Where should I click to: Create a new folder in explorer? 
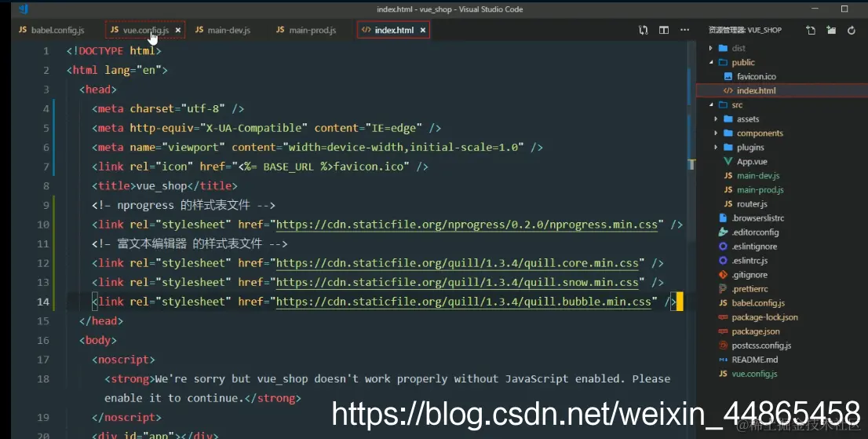tap(831, 30)
